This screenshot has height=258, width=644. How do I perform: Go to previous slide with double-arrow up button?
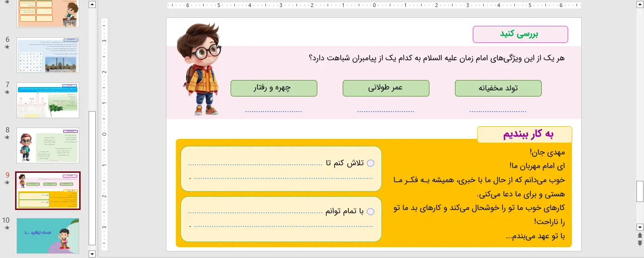tap(640, 235)
